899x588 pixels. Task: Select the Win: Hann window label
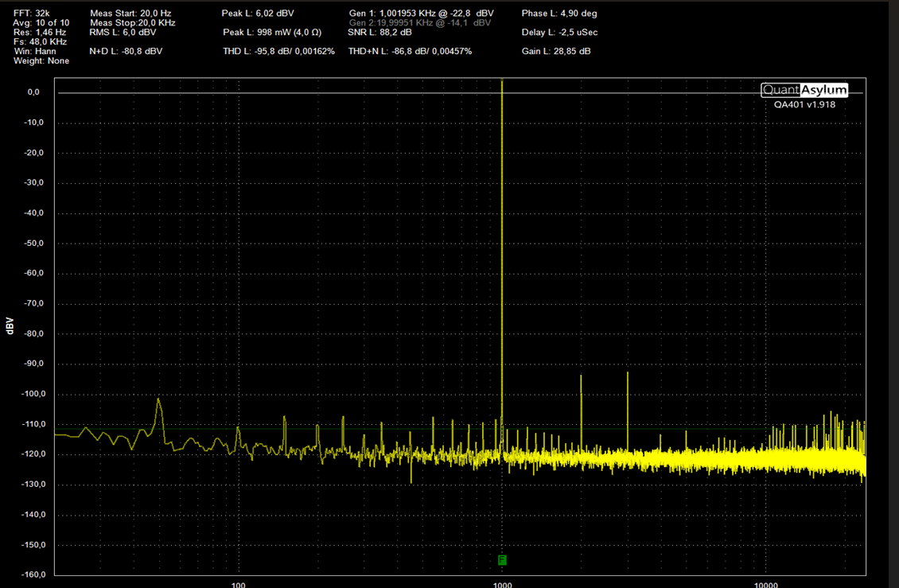click(x=35, y=51)
